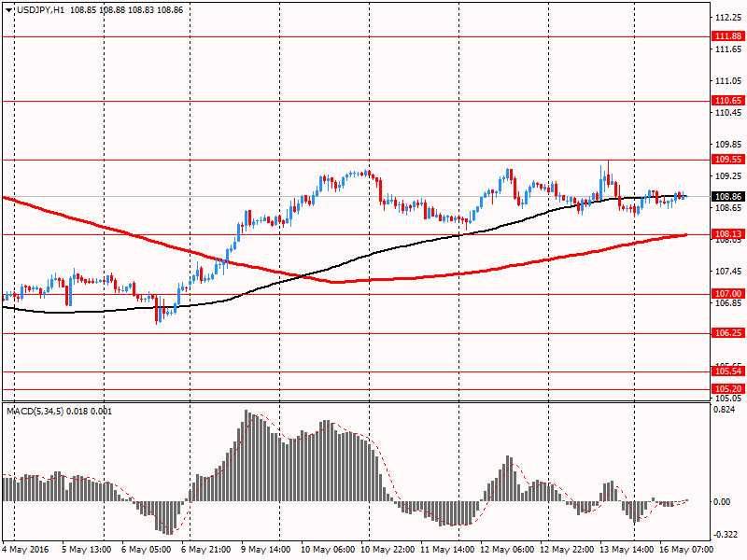Select the 10 May 06:00 time axis label
The image size is (747, 560).
pos(328,550)
